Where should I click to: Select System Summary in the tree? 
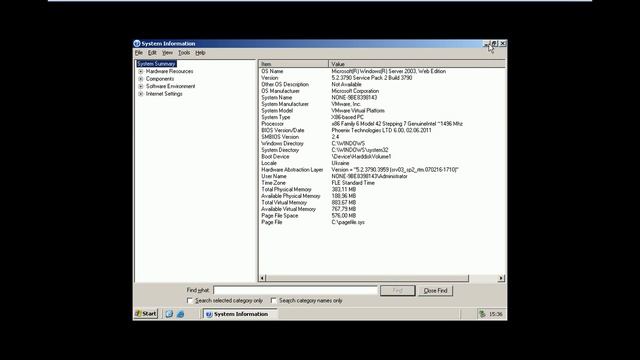pyautogui.click(x=156, y=64)
